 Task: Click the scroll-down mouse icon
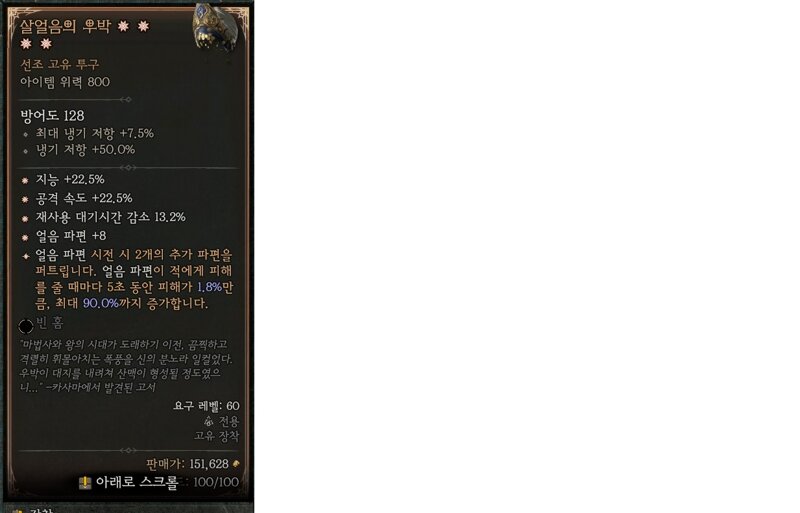click(x=85, y=482)
